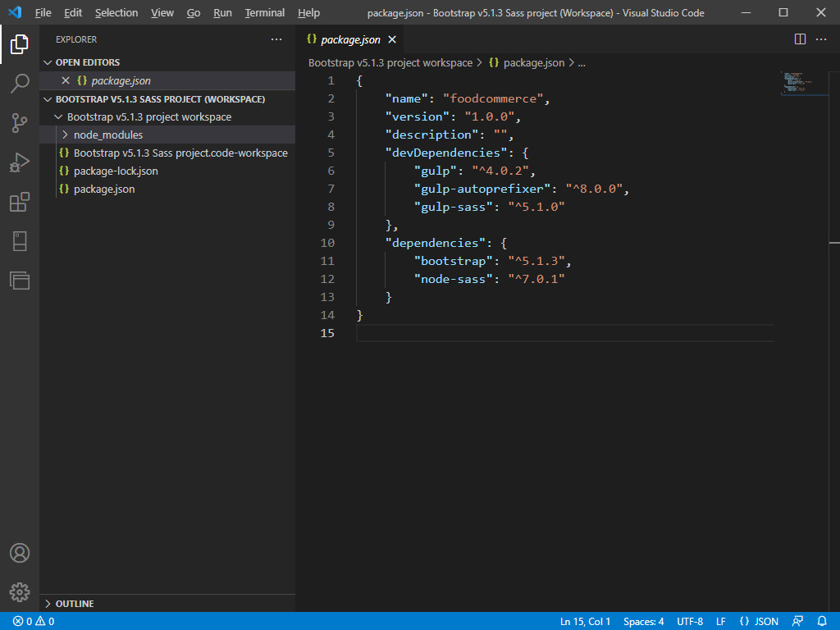This screenshot has height=630, width=840.
Task: Open Bootstrap v5.1.3 Sass project.code-workspace file
Action: tap(180, 153)
